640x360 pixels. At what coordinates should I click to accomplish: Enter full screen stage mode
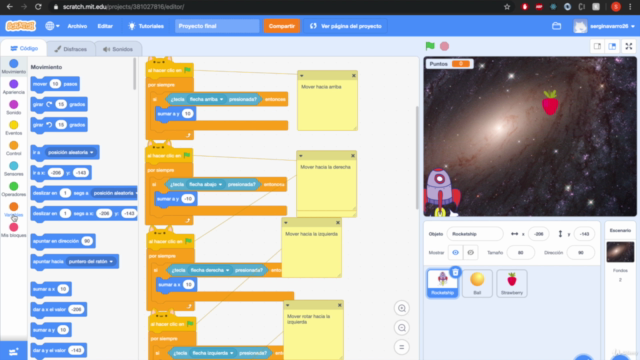pyautogui.click(x=629, y=46)
